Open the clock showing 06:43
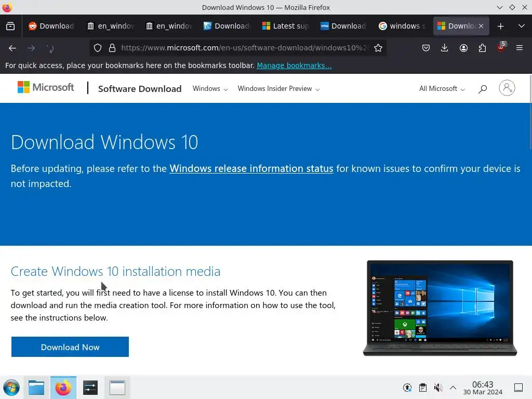 (x=483, y=388)
